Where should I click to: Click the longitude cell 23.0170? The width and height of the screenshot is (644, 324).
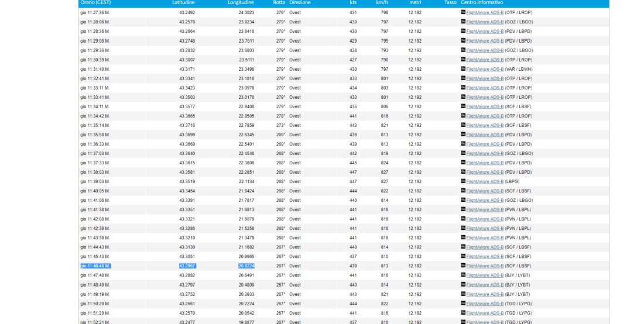[246, 97]
